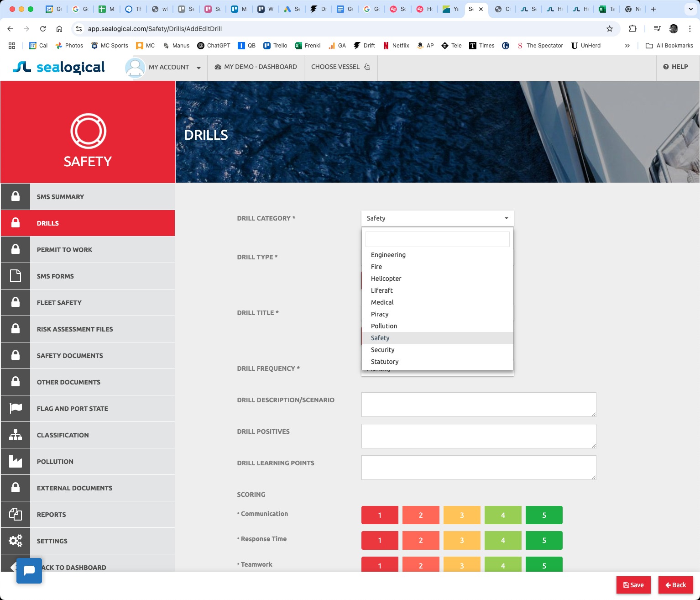This screenshot has height=600, width=700.
Task: Select the highlighted Safety option
Action: click(x=437, y=338)
